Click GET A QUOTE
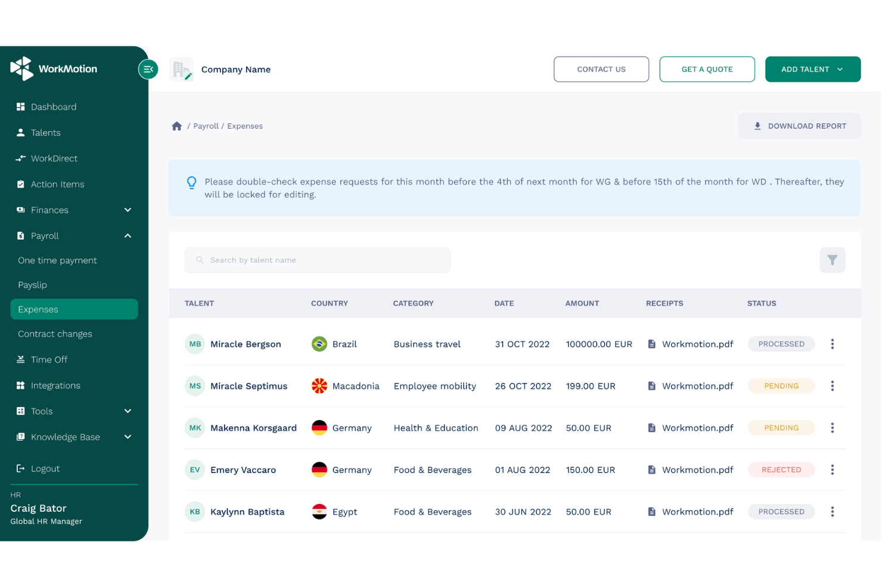The image size is (882, 588). (707, 69)
